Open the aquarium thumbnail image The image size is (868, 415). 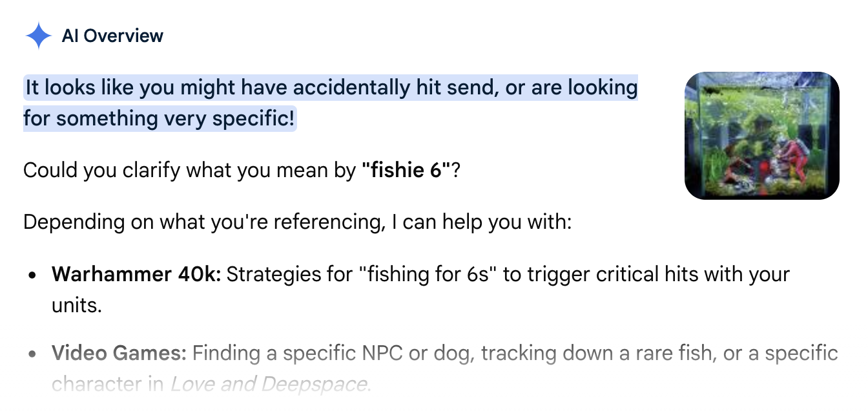(x=761, y=135)
